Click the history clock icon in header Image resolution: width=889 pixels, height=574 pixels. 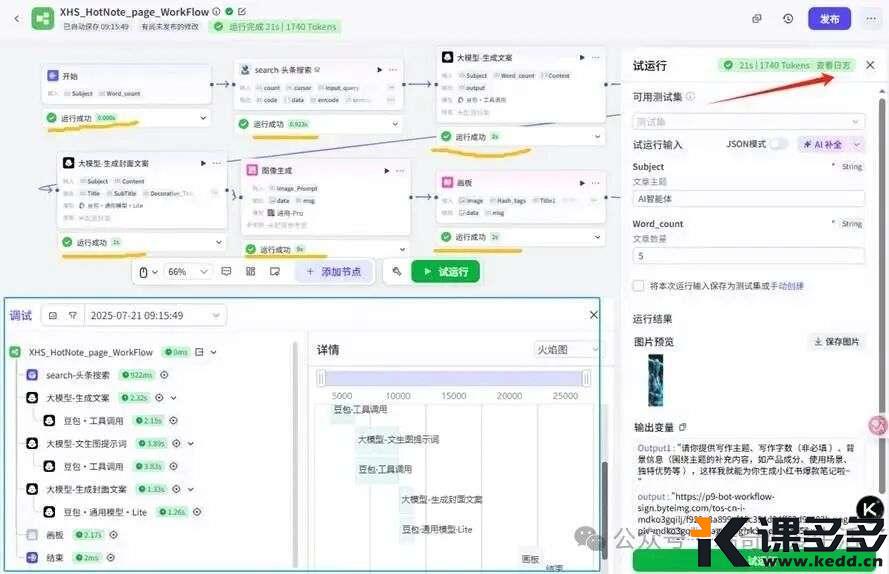(788, 19)
